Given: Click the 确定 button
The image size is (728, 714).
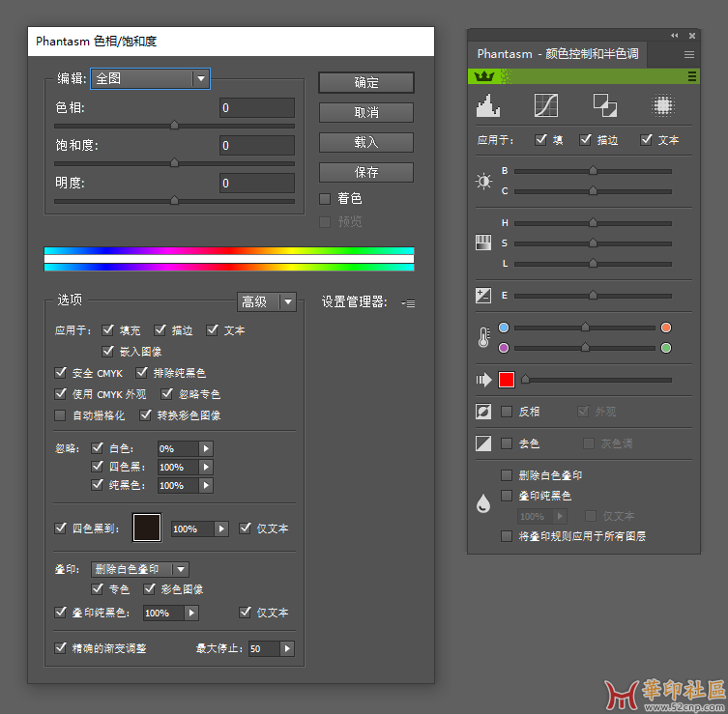Looking at the screenshot, I should click(x=366, y=82).
